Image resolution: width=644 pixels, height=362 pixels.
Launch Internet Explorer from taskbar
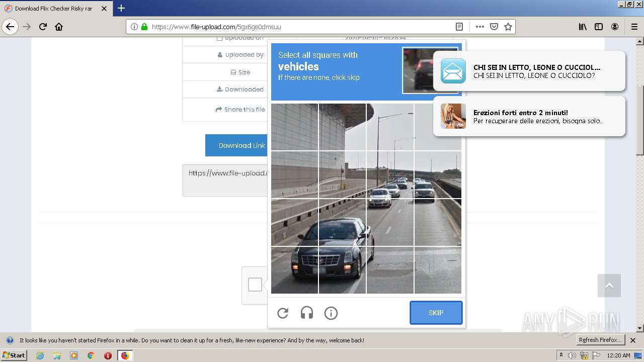[40, 355]
